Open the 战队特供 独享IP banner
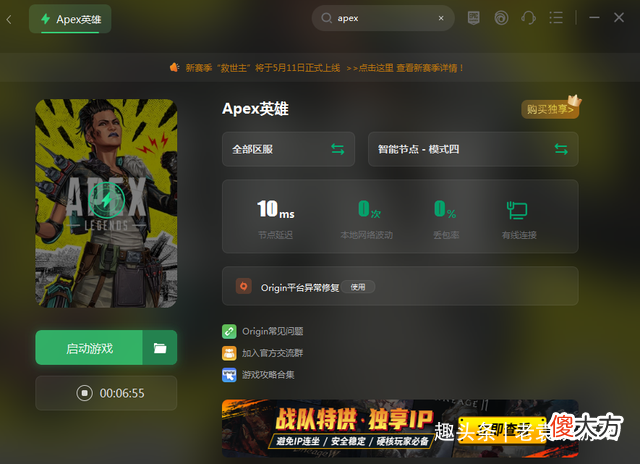Viewport: 640px width, 464px height. (x=400, y=428)
